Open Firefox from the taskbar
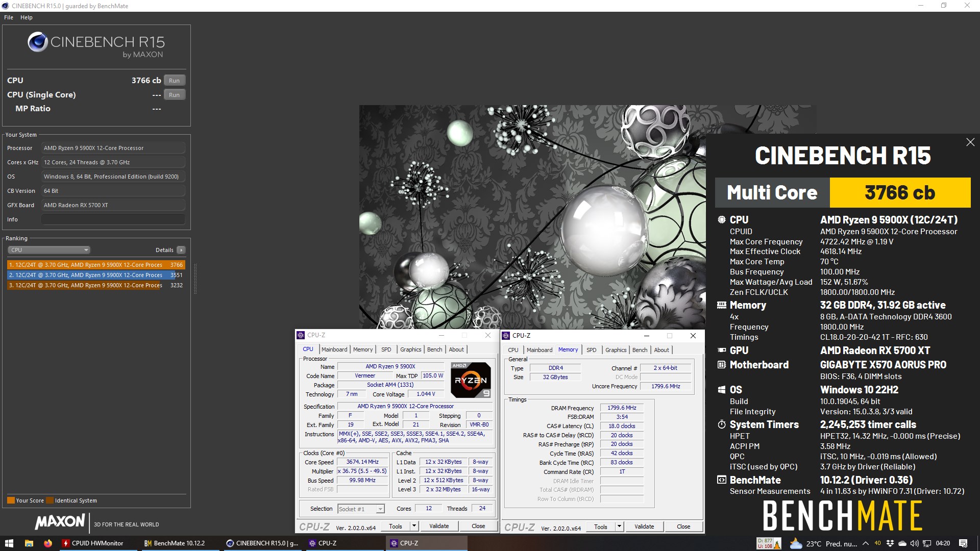The width and height of the screenshot is (980, 551). coord(47,543)
